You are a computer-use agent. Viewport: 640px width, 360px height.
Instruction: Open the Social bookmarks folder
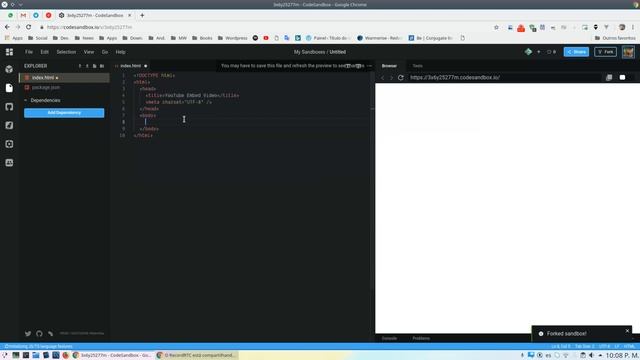(38, 38)
